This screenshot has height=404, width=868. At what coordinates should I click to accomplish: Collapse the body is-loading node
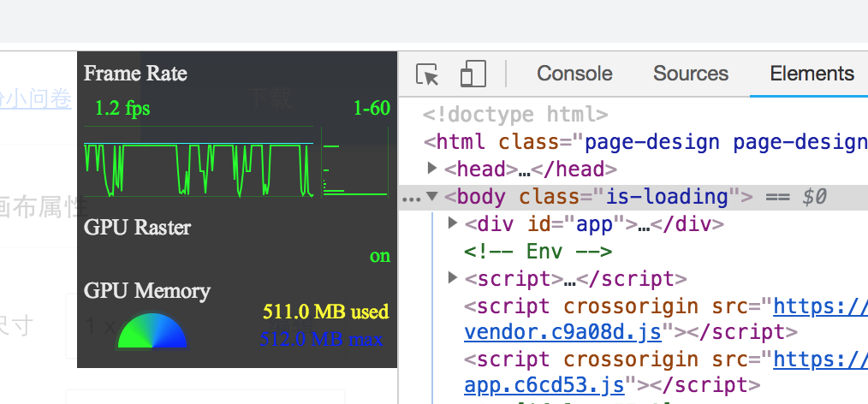tap(433, 196)
